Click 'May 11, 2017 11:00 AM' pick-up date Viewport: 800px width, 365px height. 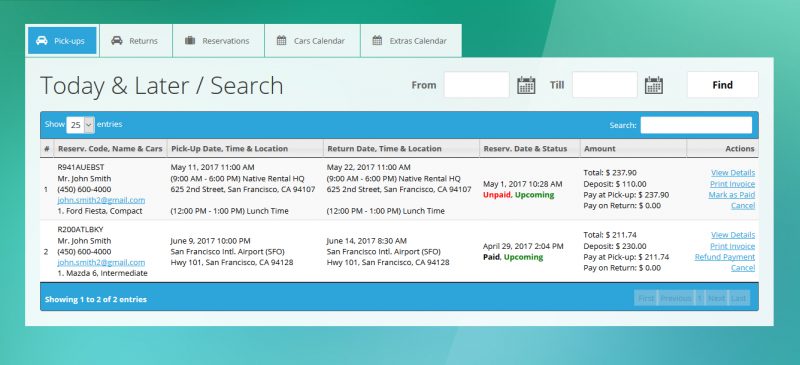pos(212,167)
